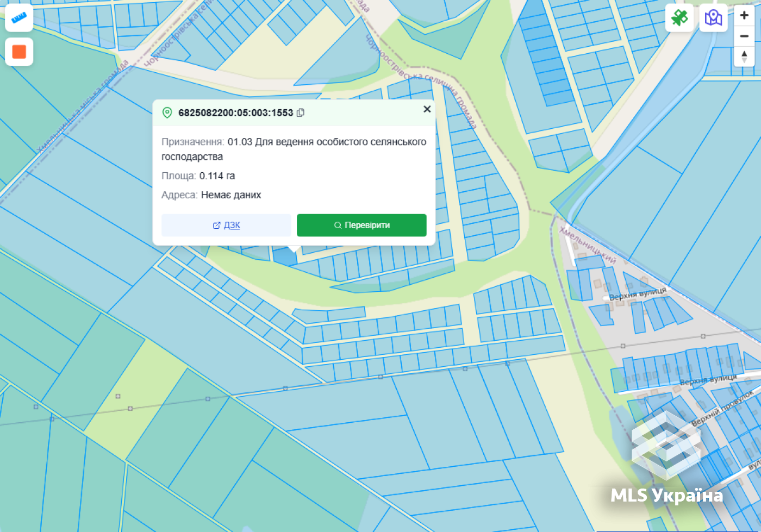This screenshot has height=532, width=761.
Task: Close the parcel info popup
Action: click(x=427, y=109)
